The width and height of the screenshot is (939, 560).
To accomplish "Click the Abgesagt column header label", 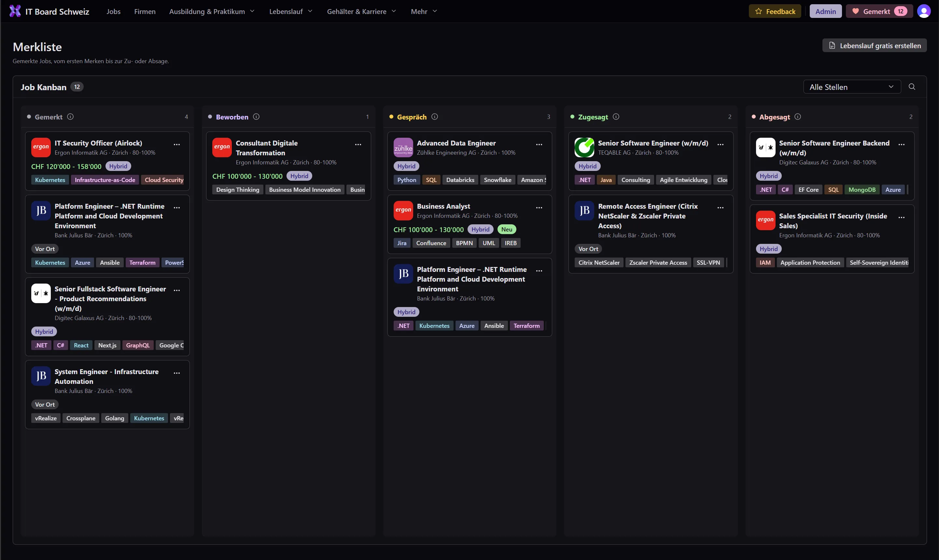I will pos(775,117).
